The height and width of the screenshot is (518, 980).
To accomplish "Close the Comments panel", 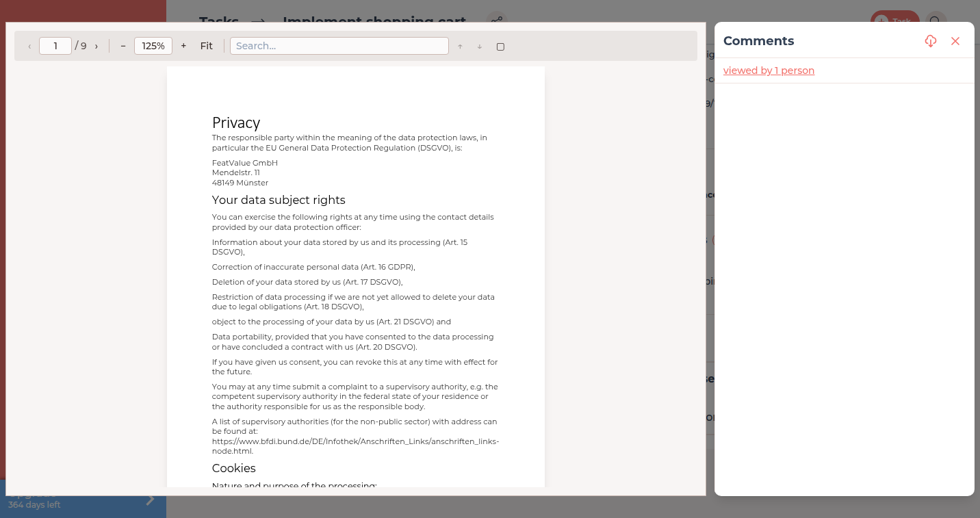I will click(x=955, y=41).
